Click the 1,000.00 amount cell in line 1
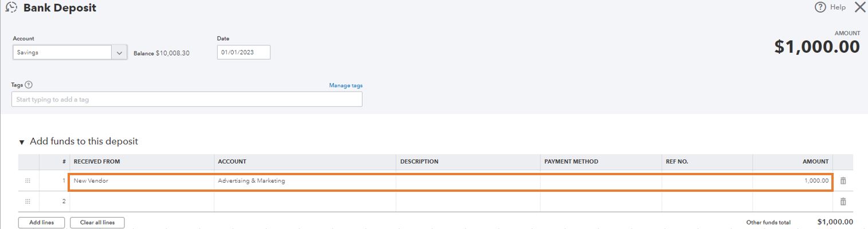This screenshot has height=229, width=868. click(x=792, y=181)
